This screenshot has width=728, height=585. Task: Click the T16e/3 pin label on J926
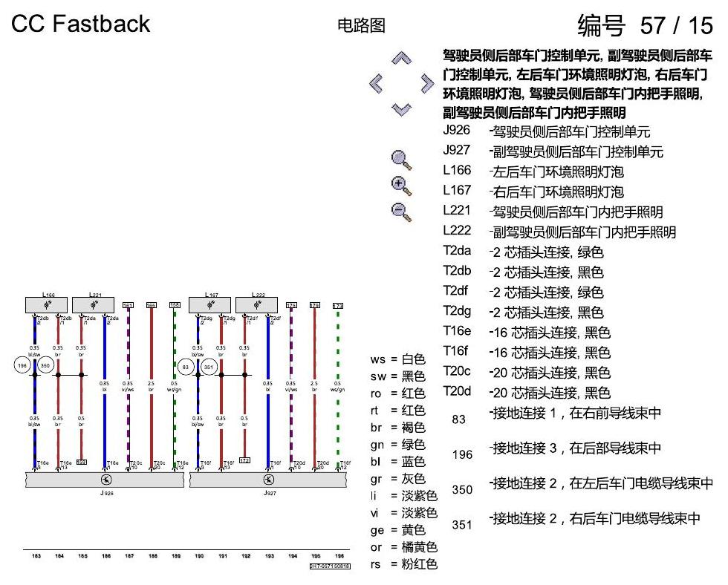[42, 465]
